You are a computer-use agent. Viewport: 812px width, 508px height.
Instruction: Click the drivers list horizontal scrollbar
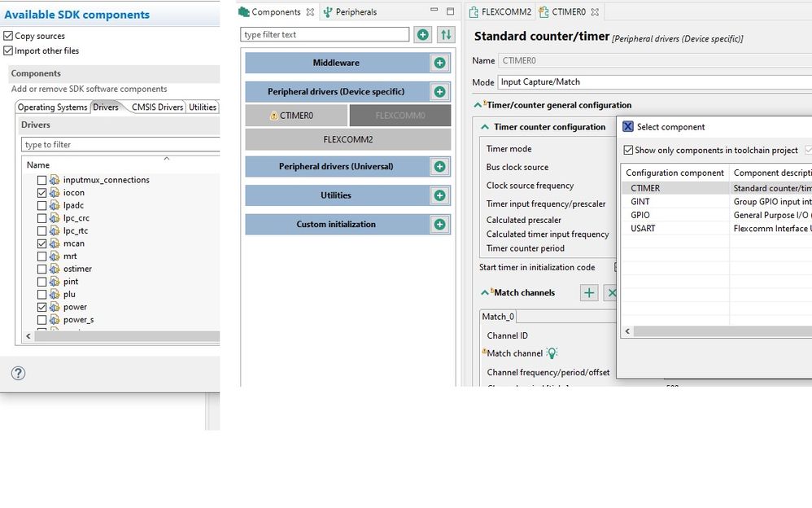[x=128, y=336]
